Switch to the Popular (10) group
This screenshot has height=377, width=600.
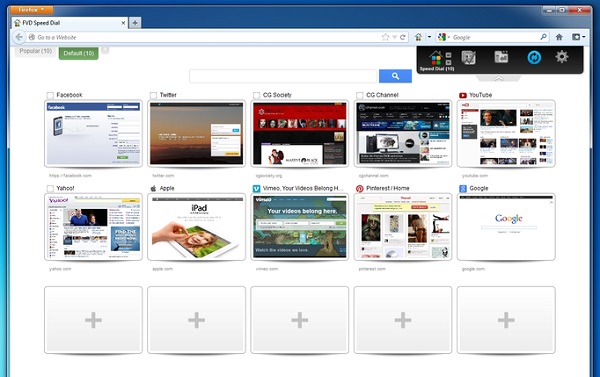tap(36, 51)
